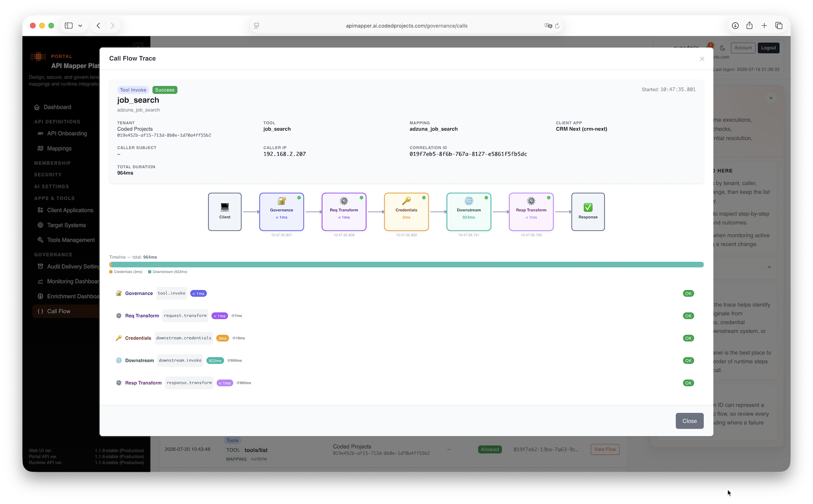Open Tools Management in sidebar
The height and width of the screenshot is (504, 813).
71,240
